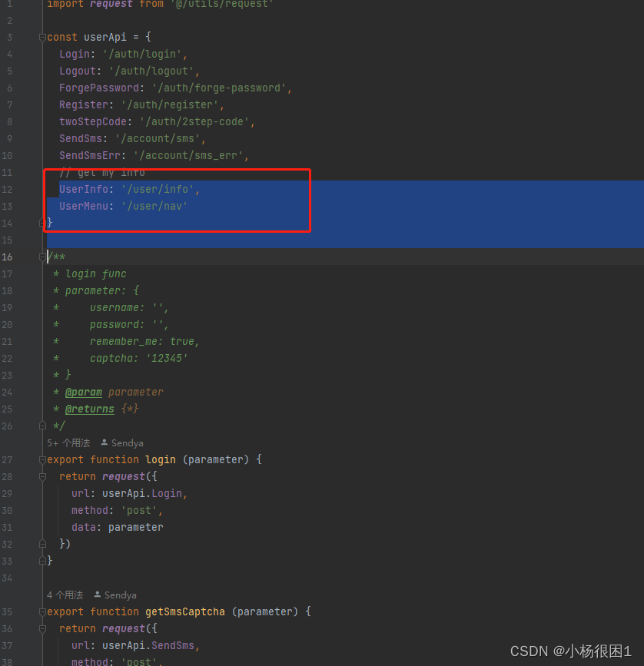Click the Sendya author label above getSmsCaptcha

121,595
